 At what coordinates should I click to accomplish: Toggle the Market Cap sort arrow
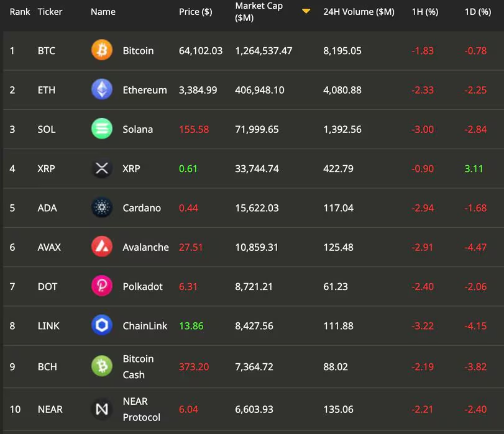(306, 11)
